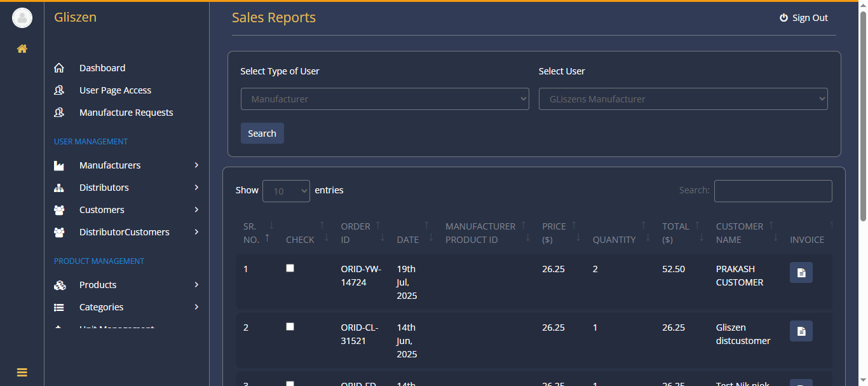Sort by CUSTOMER NAME column arrows
The width and height of the screenshot is (868, 386).
[x=773, y=231]
